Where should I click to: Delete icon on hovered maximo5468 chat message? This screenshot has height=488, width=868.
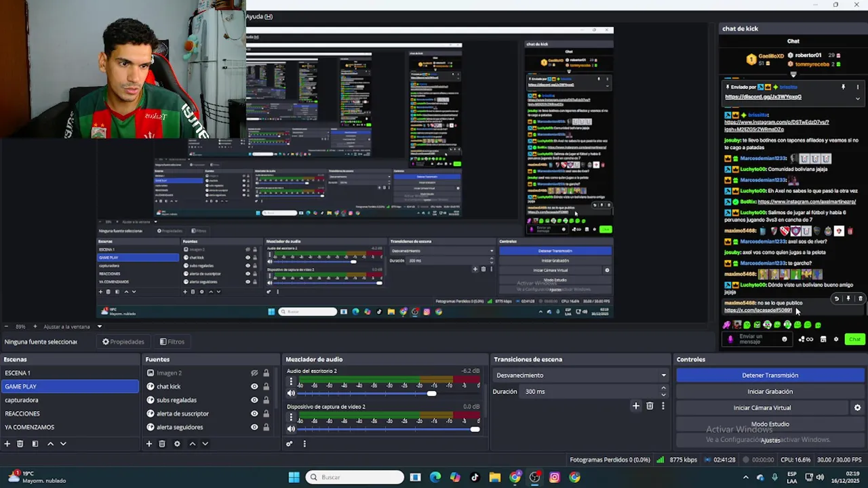click(x=861, y=299)
